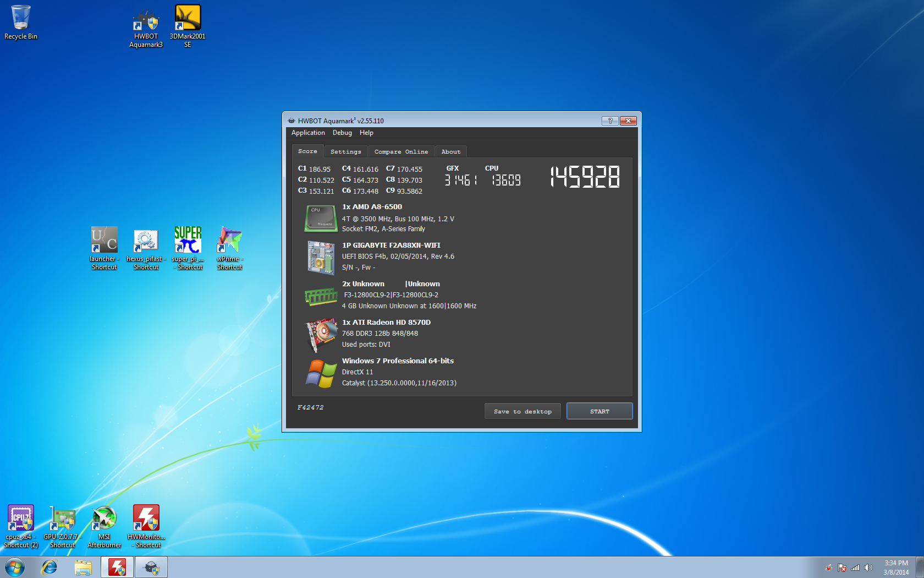Screen dimensions: 924x578
Task: Switch to the red lightning taskbar app
Action: pyautogui.click(x=117, y=567)
